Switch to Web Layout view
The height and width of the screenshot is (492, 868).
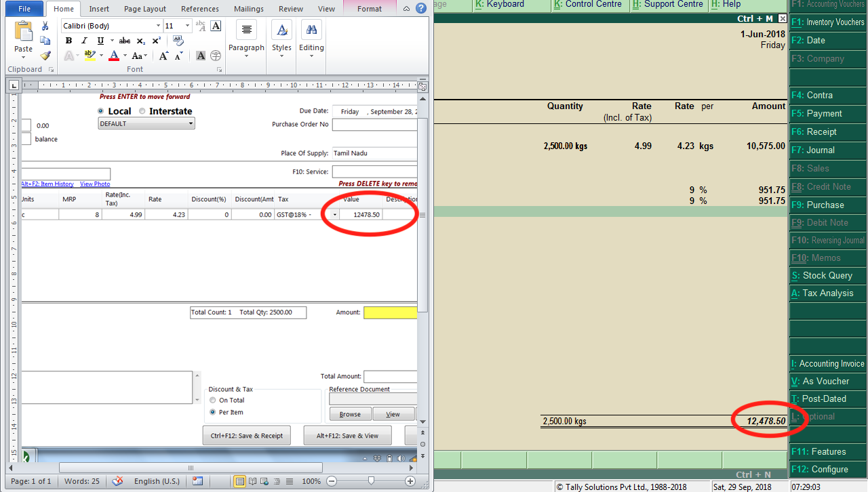[x=265, y=481]
